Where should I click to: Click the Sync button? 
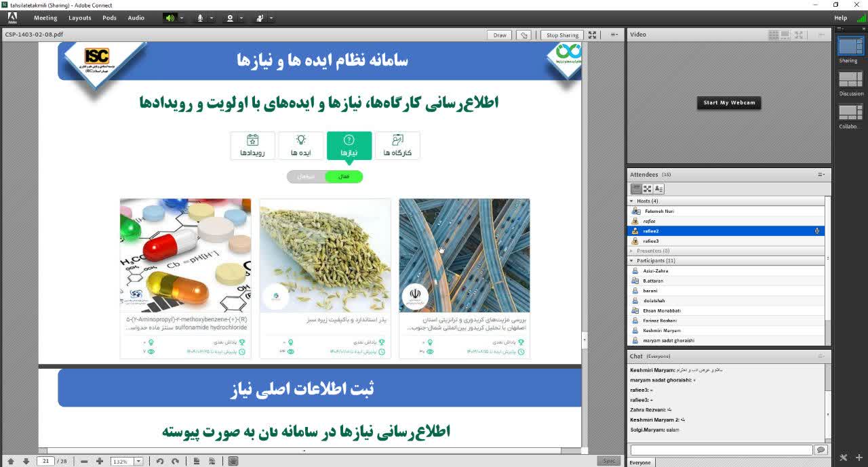[609, 461]
